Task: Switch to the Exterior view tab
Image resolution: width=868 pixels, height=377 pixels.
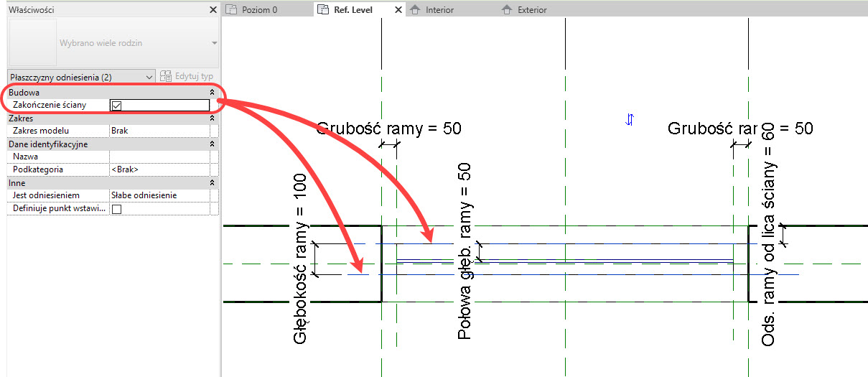Action: (532, 10)
